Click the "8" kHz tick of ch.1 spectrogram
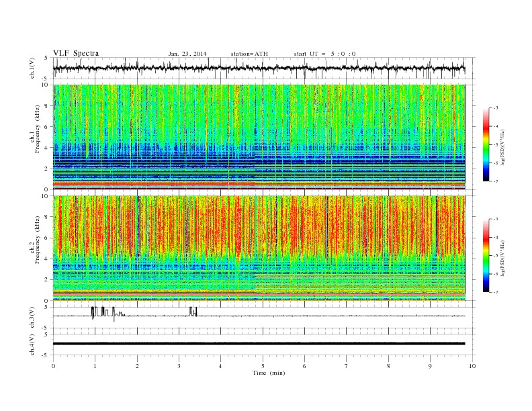532x411 pixels. click(47, 106)
